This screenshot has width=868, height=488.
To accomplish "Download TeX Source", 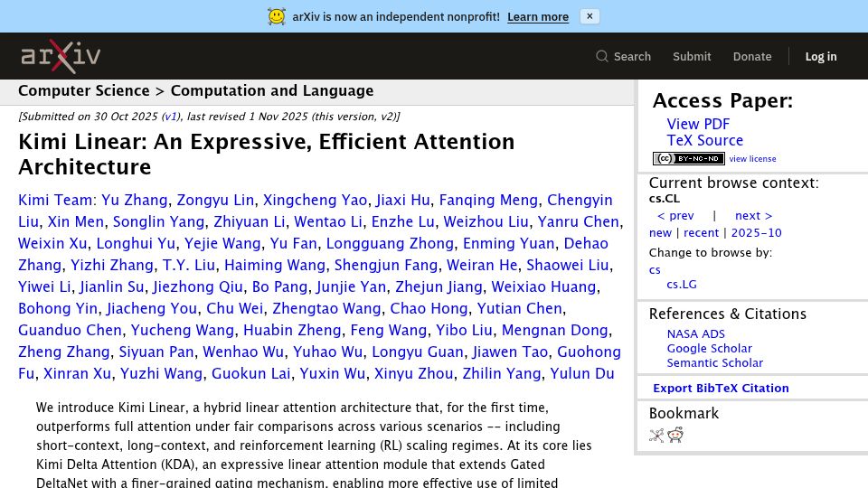I will (704, 140).
